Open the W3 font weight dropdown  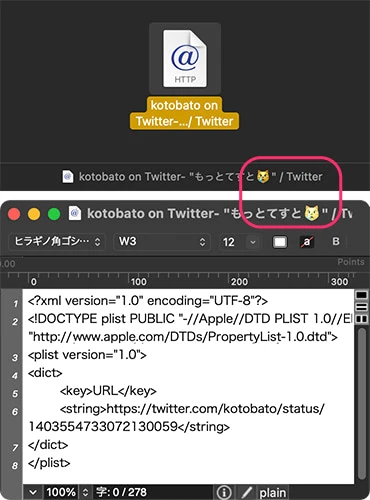click(162, 241)
